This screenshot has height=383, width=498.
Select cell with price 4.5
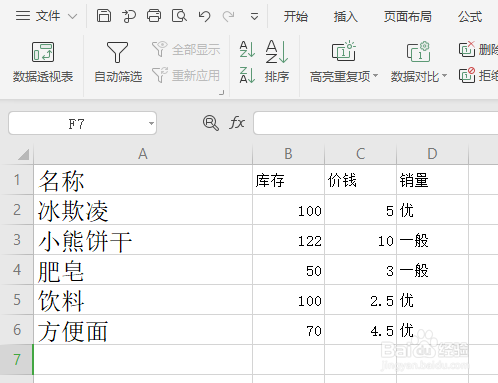[360, 330]
